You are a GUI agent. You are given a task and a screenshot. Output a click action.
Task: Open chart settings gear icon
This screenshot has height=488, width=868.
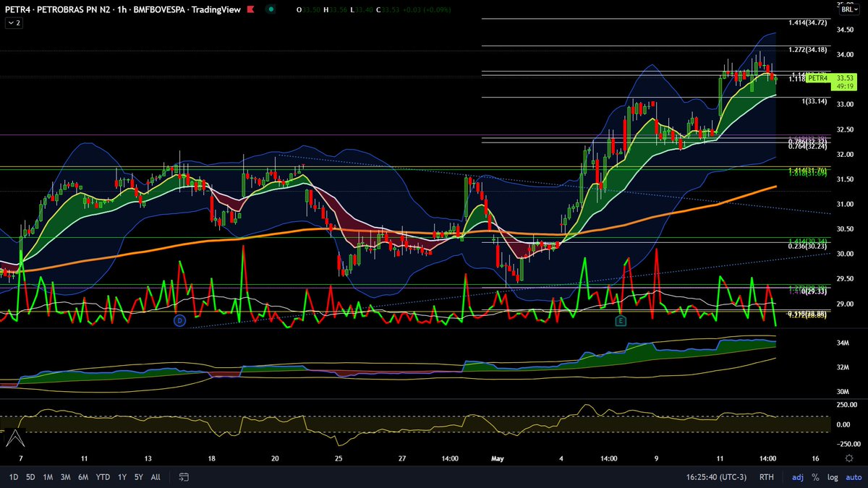pyautogui.click(x=849, y=458)
